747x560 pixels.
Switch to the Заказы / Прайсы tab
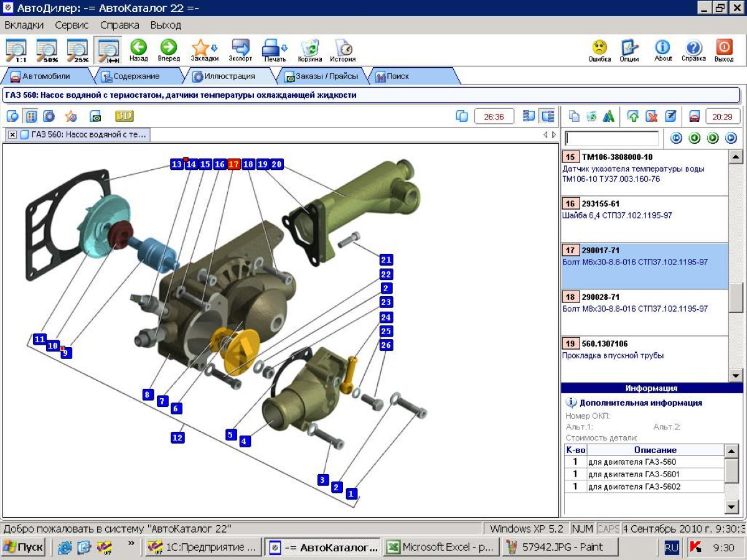pyautogui.click(x=321, y=76)
